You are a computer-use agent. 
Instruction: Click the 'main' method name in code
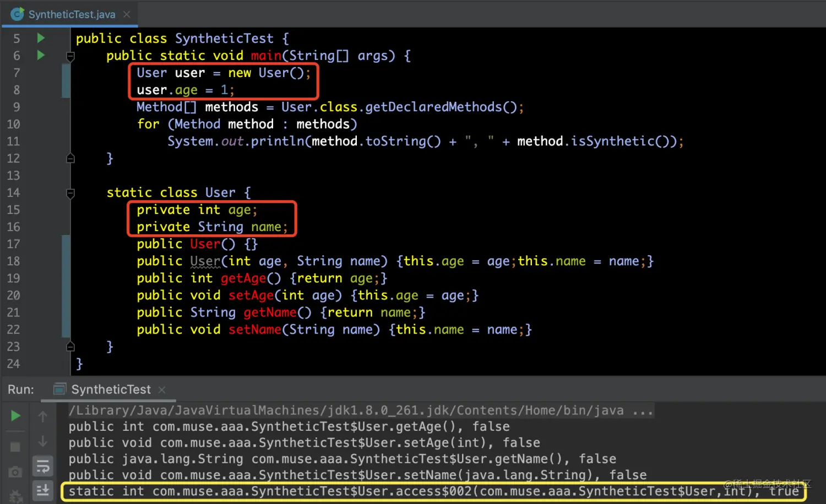click(266, 56)
